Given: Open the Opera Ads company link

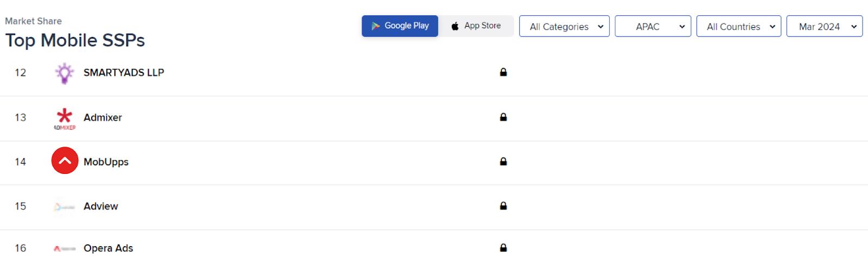Looking at the screenshot, I should [108, 248].
